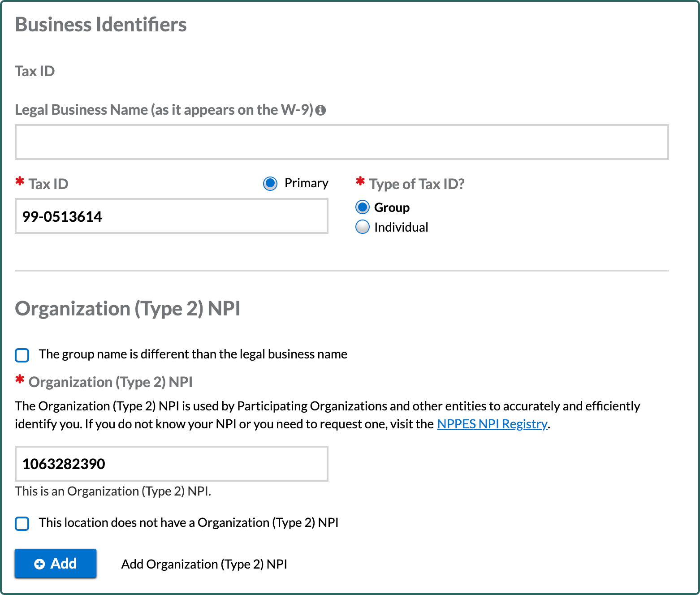Select the Individual radio button
The width and height of the screenshot is (700, 595).
click(363, 227)
